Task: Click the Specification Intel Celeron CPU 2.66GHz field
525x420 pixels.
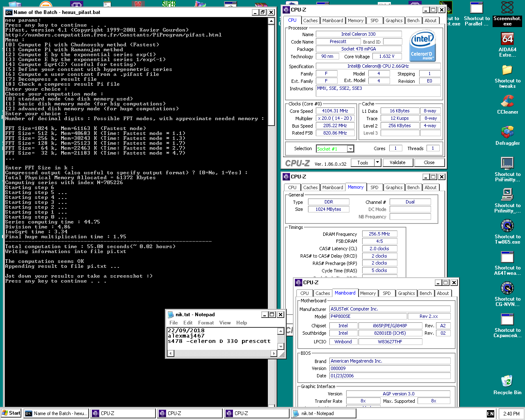Action: point(378,66)
